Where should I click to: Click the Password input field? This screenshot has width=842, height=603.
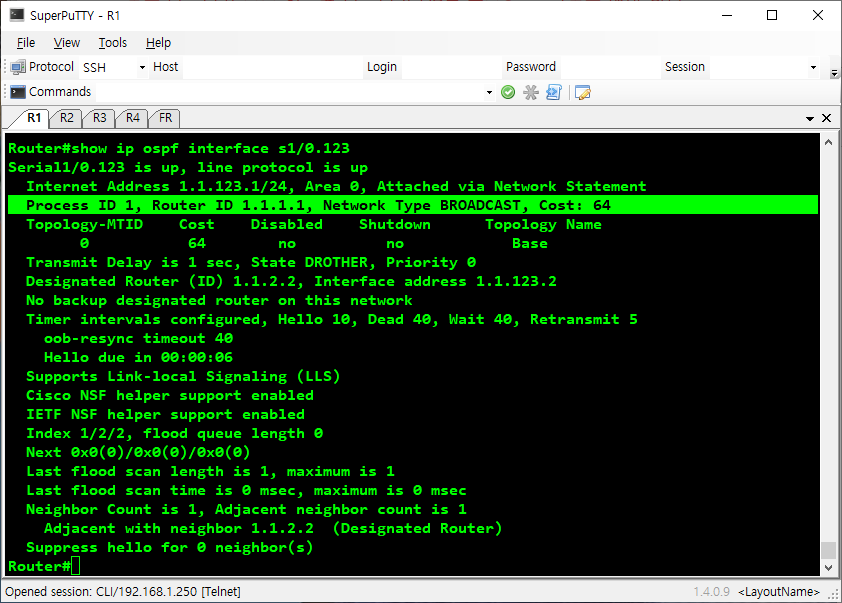point(609,67)
